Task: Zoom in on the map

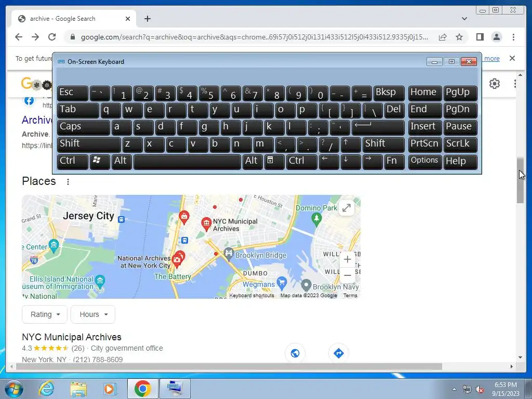Action: point(347,259)
